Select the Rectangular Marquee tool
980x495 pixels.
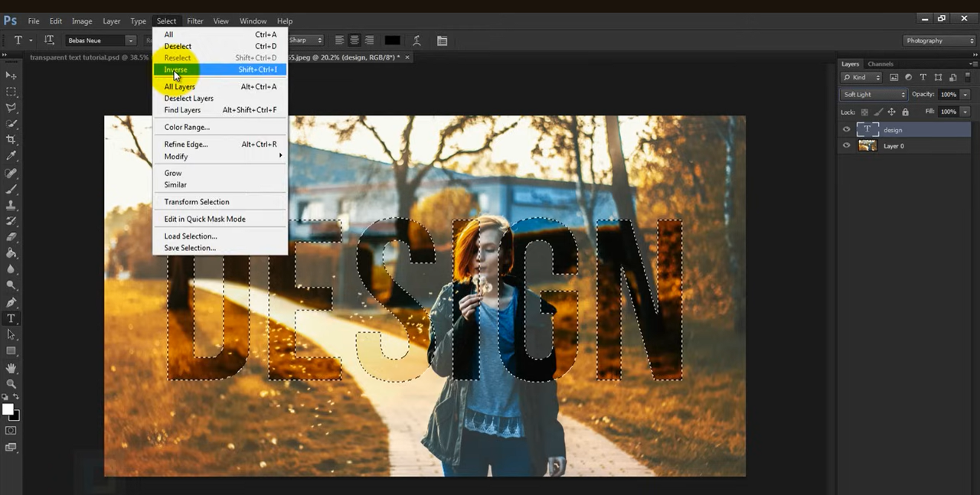(11, 91)
